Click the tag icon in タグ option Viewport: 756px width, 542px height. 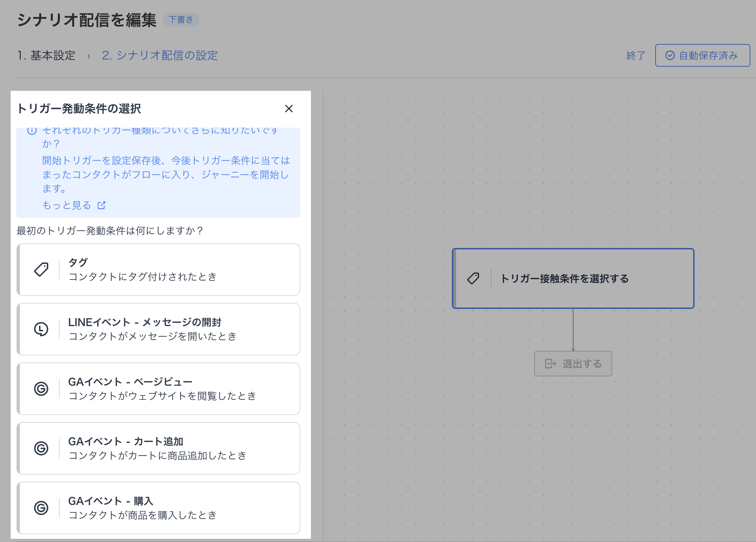(41, 270)
